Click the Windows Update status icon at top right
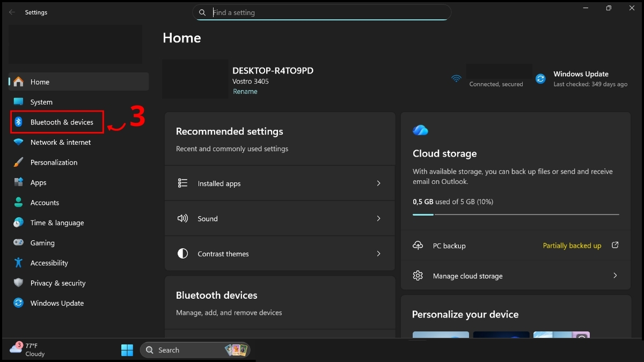 [540, 79]
